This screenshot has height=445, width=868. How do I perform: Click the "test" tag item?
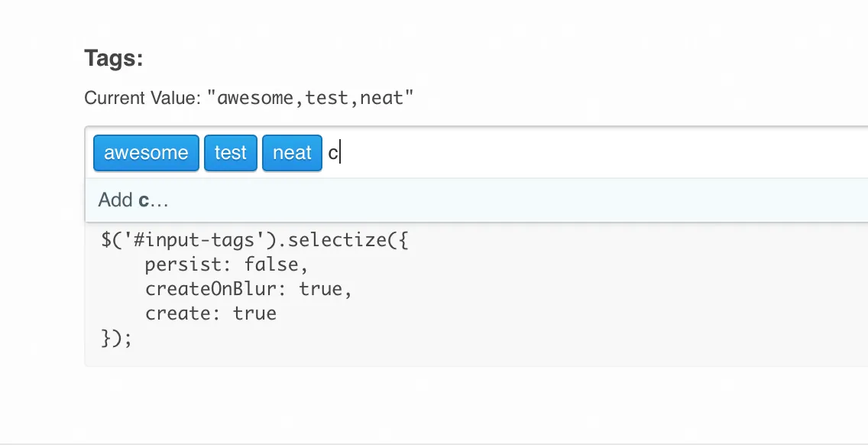(230, 153)
